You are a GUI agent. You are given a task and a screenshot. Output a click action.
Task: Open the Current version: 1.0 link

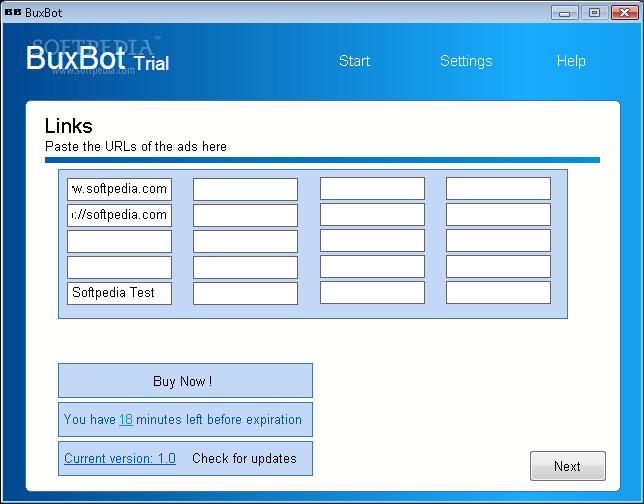point(120,458)
